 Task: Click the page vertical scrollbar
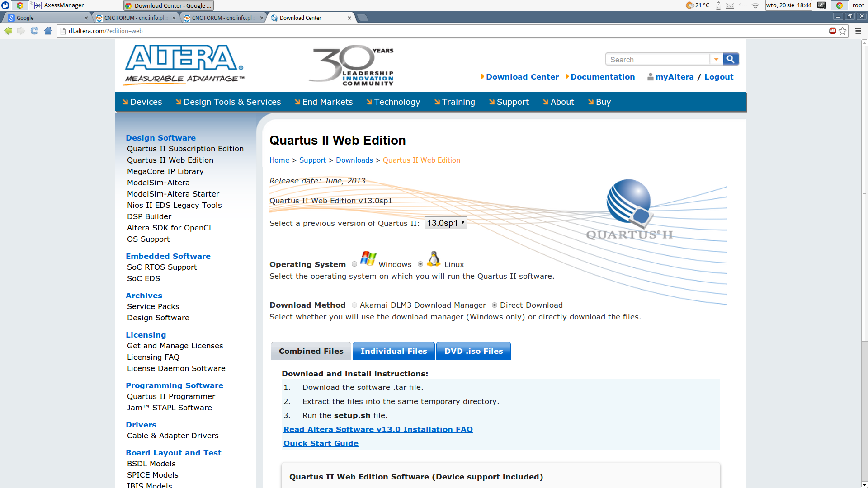[864, 194]
